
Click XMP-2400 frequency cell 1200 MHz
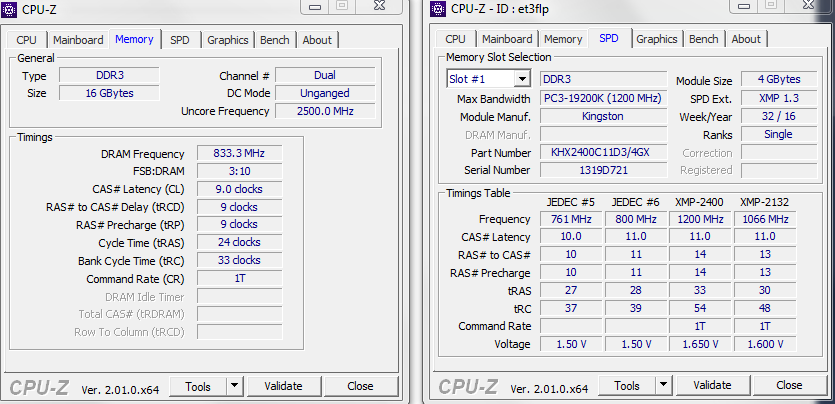coord(700,219)
